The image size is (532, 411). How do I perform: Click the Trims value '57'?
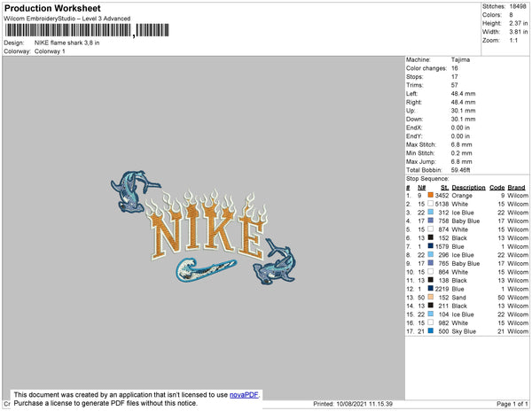pos(455,85)
